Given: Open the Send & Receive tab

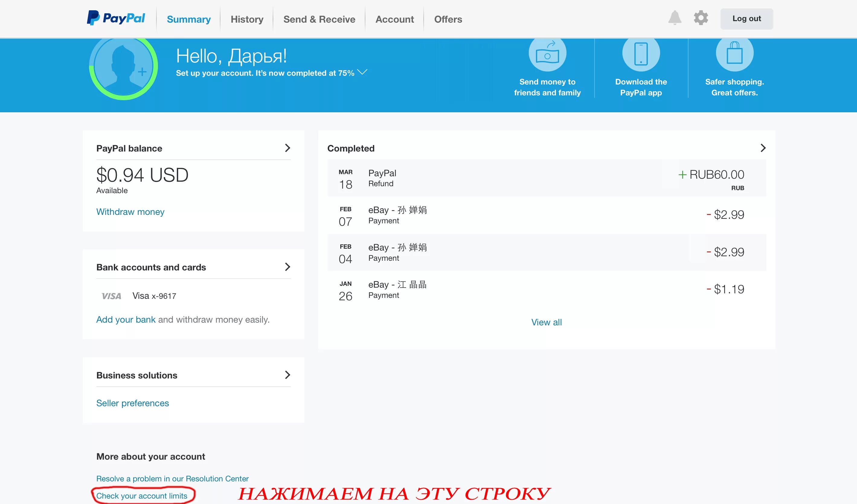Looking at the screenshot, I should coord(319,19).
